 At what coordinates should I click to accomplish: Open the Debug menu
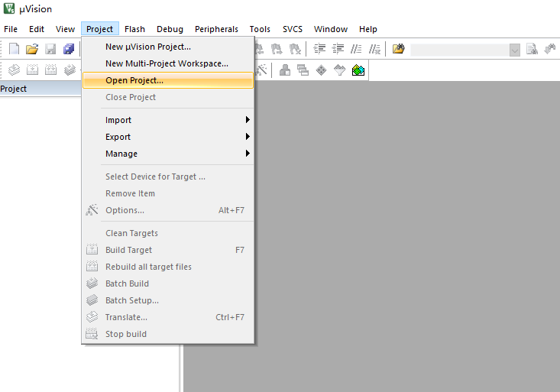pos(170,29)
